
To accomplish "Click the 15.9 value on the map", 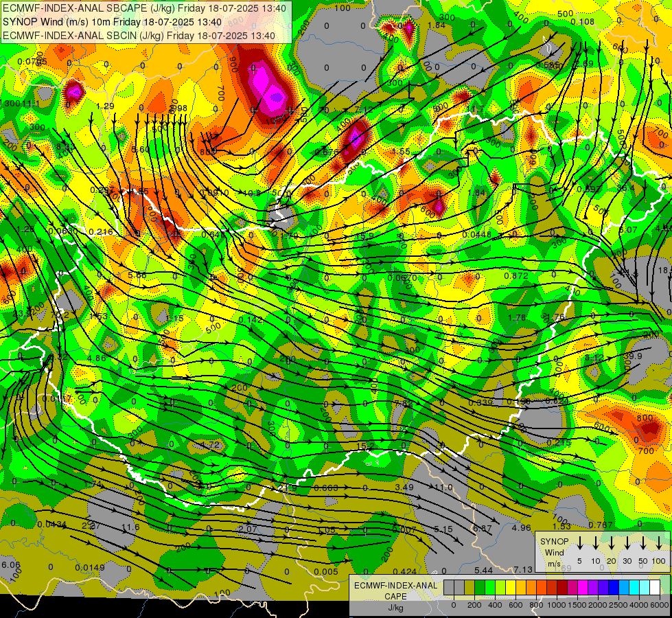I will click(x=364, y=236).
